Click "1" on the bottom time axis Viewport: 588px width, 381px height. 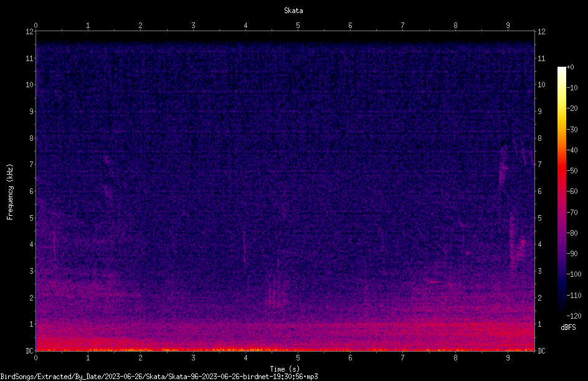(88, 358)
